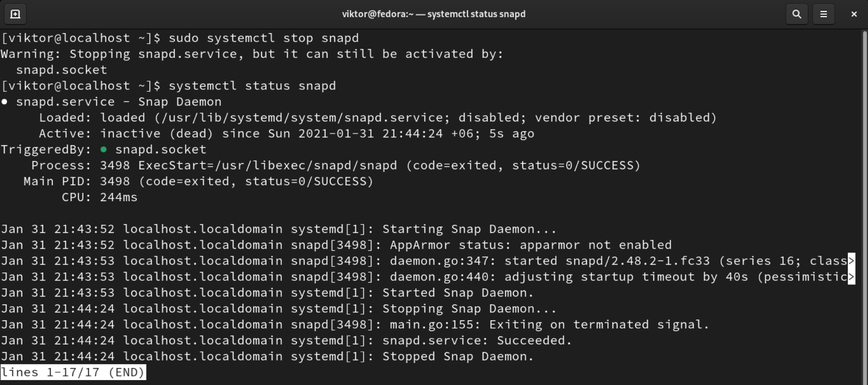Image resolution: width=868 pixels, height=385 pixels.
Task: Open the hamburger menu
Action: [823, 14]
